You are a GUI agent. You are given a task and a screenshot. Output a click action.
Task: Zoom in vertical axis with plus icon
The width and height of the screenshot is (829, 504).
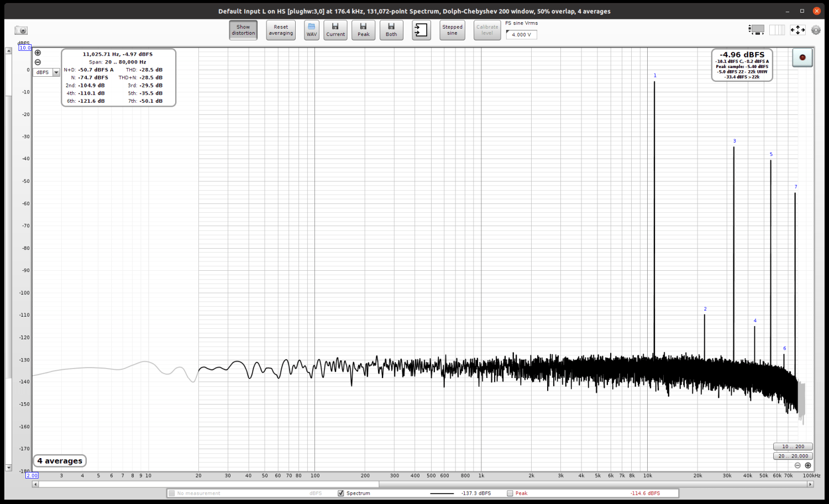38,53
